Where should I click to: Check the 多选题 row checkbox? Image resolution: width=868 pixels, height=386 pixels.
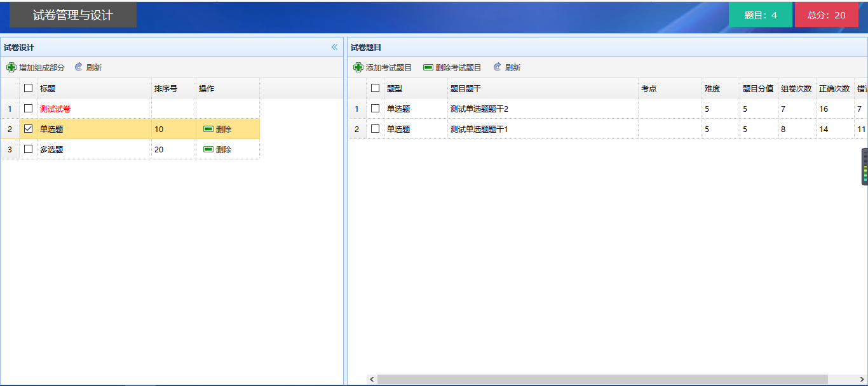(28, 149)
